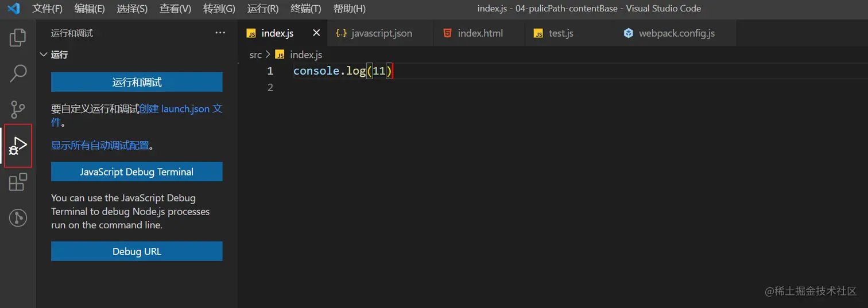
Task: Click the VS Code logo in title bar
Action: coord(13,9)
